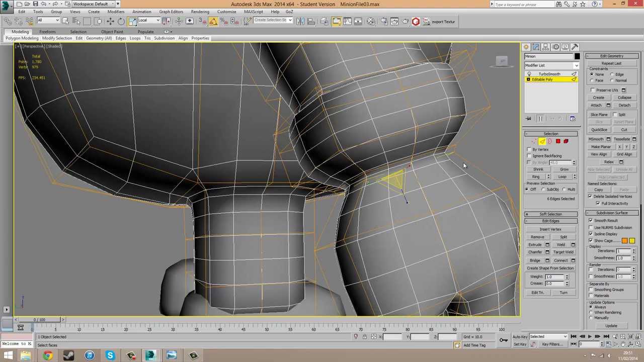Toggle Key Mode icon
The image size is (644, 362).
pyautogui.click(x=574, y=344)
